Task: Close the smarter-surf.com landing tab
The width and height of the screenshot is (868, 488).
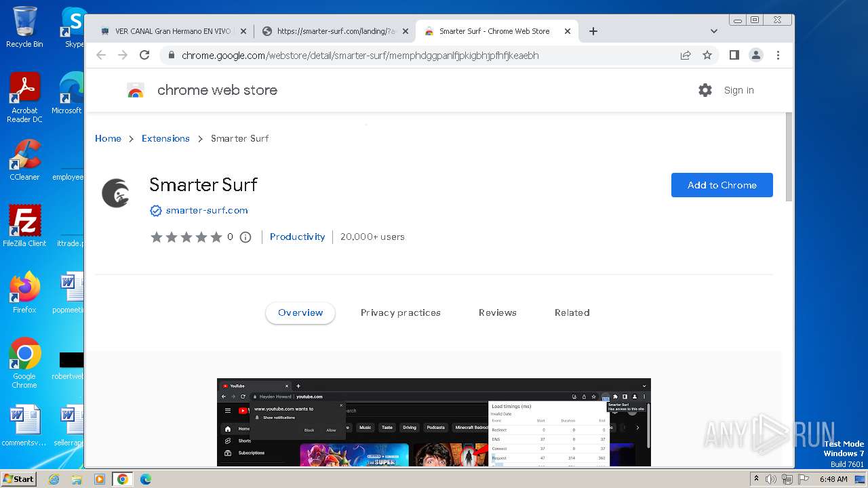Action: [x=406, y=31]
